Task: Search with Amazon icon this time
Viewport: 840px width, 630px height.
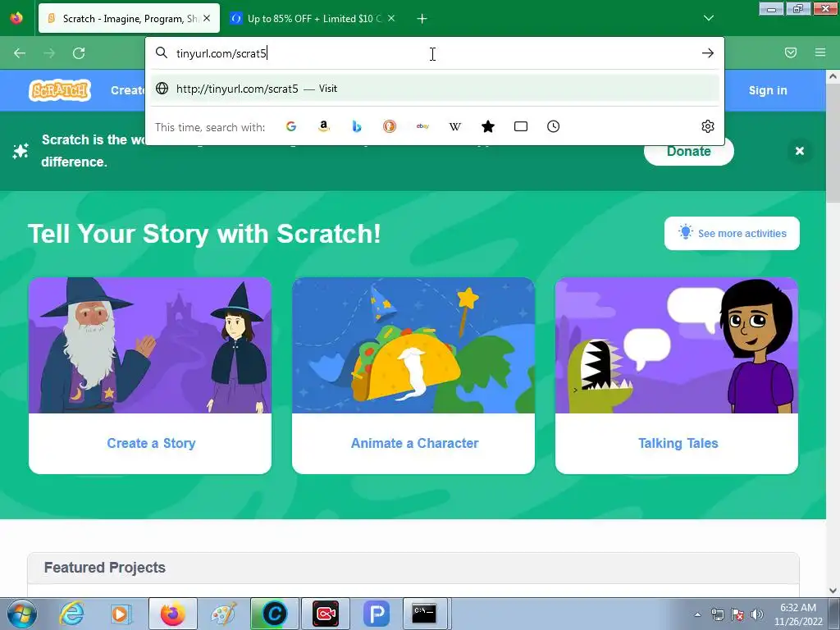Action: pyautogui.click(x=323, y=126)
